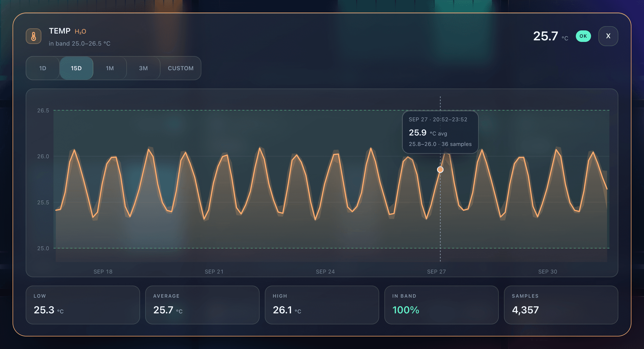This screenshot has height=349, width=644.
Task: Click the SEP 18 axis label
Action: click(x=103, y=272)
